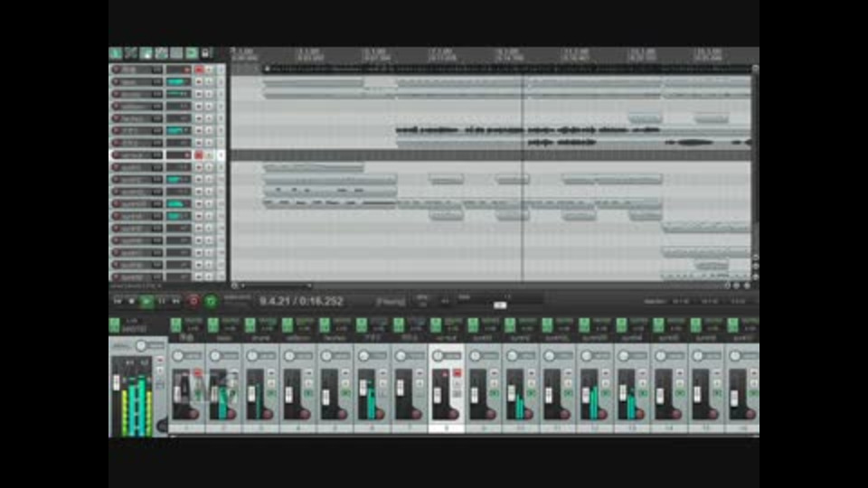Click the pan knob on mixer strip 1
The height and width of the screenshot is (488, 868).
(x=178, y=356)
